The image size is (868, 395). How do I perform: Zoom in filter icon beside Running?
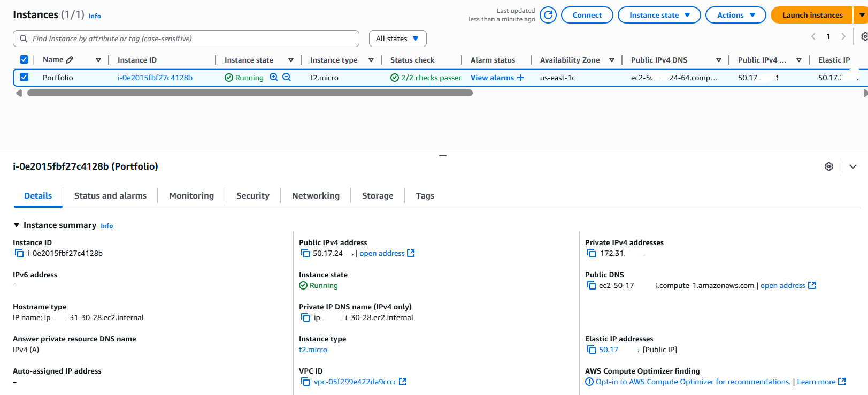pos(274,77)
